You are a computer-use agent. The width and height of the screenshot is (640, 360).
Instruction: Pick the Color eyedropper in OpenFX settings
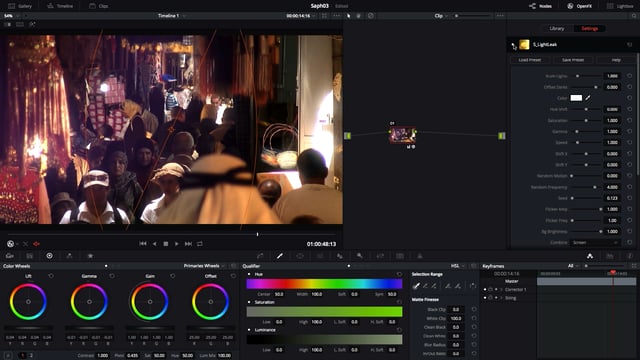588,98
